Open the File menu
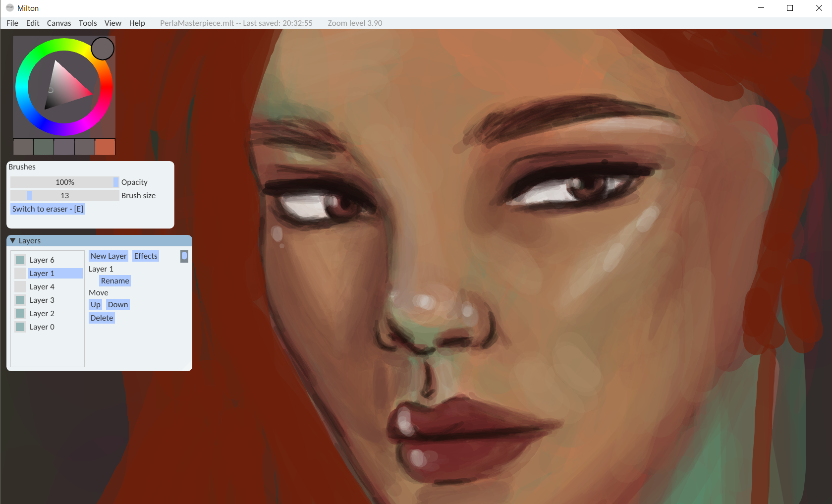832x504 pixels. point(12,23)
